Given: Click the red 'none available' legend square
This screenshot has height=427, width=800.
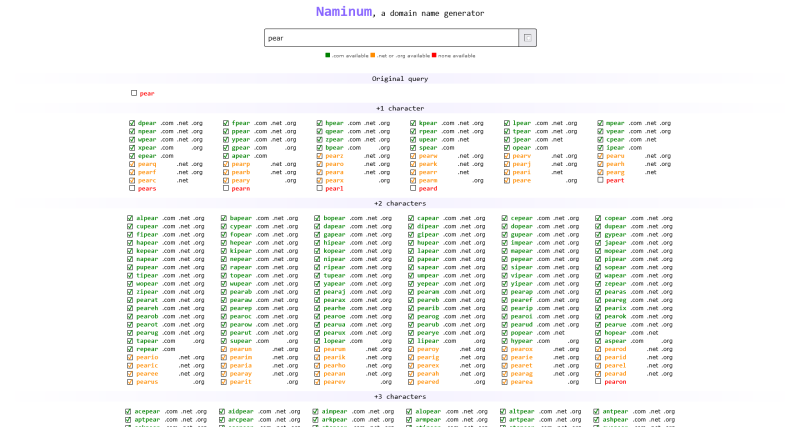Looking at the screenshot, I should 434,56.
